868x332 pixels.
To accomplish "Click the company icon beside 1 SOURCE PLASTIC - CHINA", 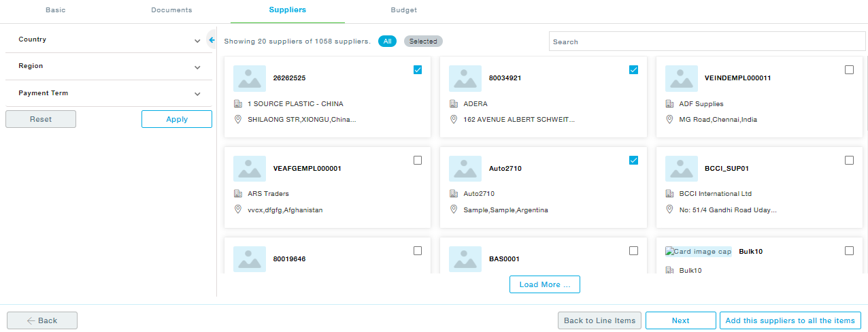I will pyautogui.click(x=238, y=104).
